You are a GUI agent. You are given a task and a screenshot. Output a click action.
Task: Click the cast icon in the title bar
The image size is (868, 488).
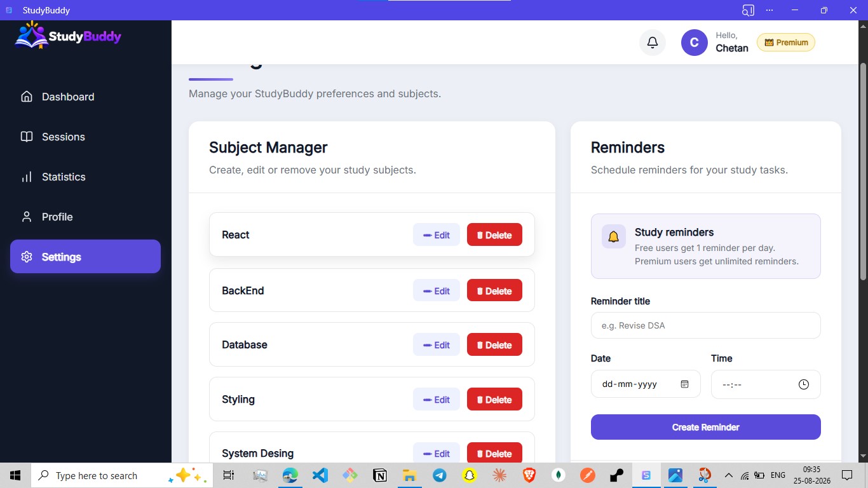(x=748, y=10)
